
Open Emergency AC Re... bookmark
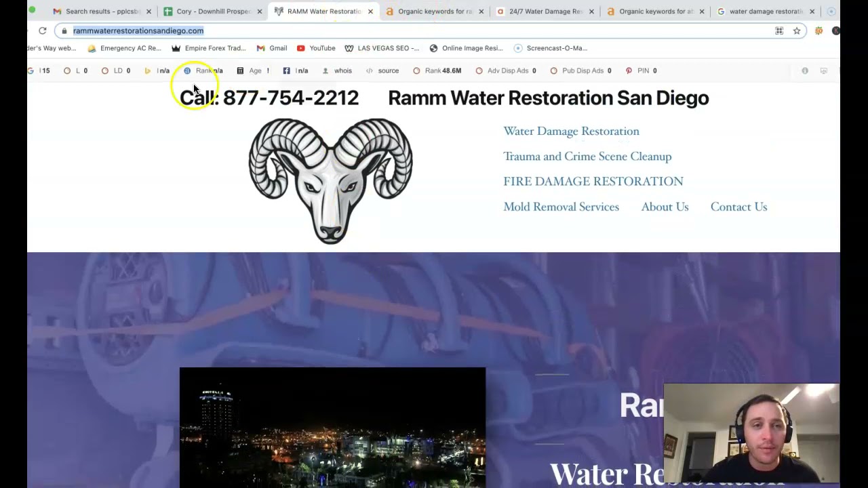click(124, 48)
